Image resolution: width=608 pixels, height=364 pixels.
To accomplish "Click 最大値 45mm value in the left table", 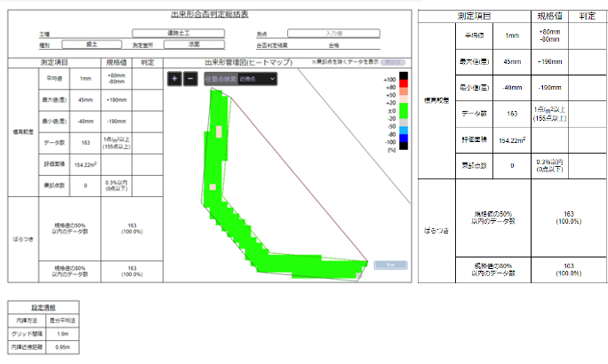I will click(85, 100).
